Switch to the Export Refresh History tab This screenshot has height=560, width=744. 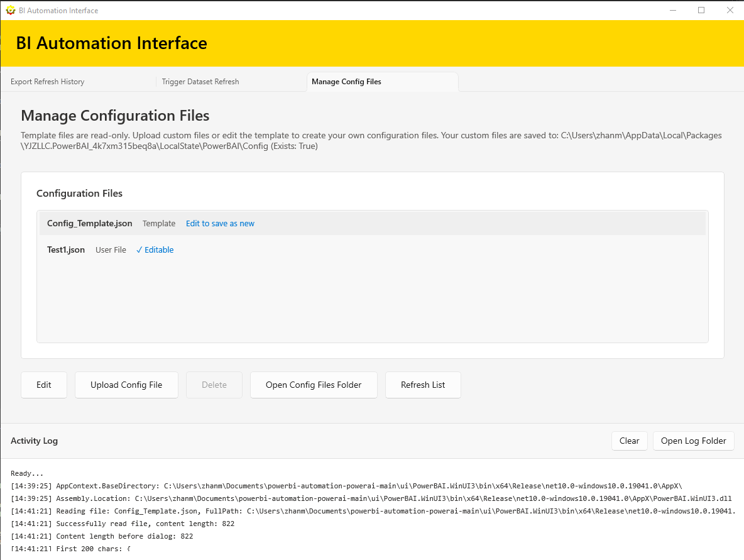click(46, 81)
